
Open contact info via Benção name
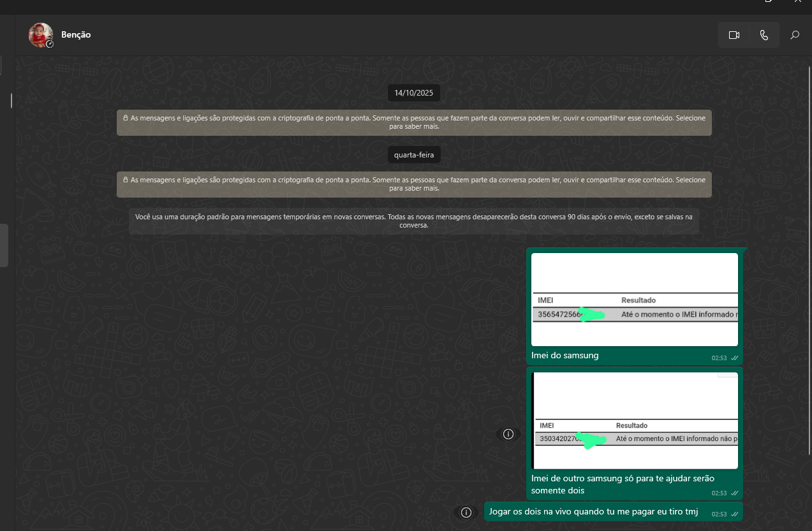(x=76, y=35)
